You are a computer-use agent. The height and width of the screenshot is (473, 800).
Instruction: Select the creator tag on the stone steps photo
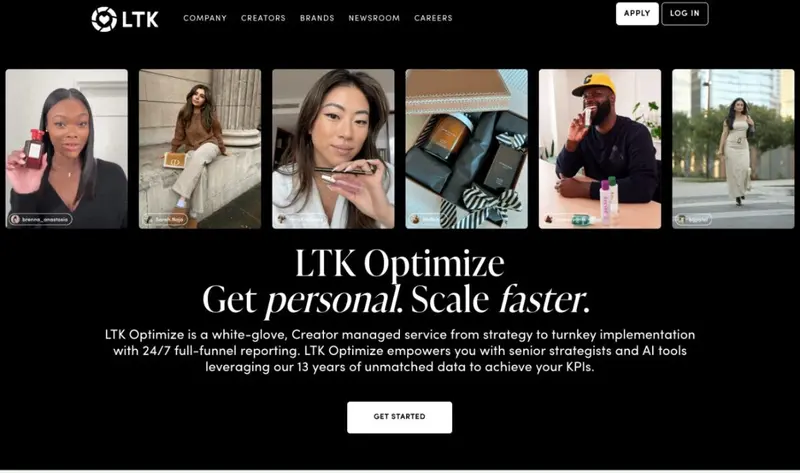(165, 219)
